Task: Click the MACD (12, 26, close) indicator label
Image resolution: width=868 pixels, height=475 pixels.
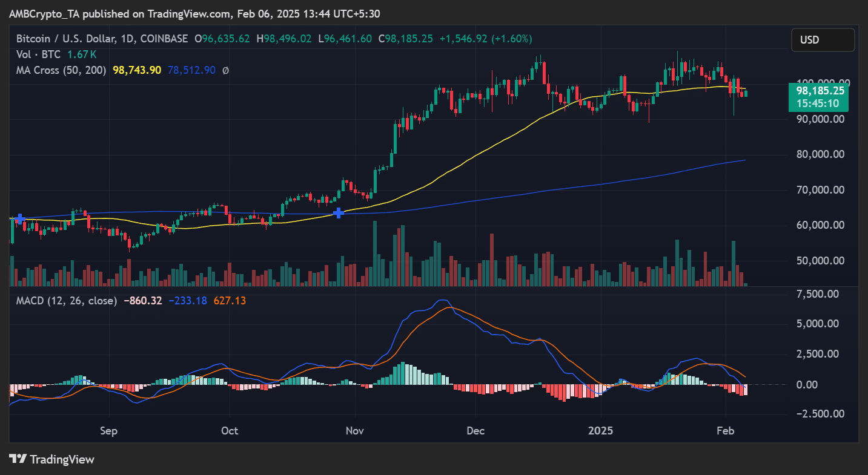Action: [x=67, y=300]
